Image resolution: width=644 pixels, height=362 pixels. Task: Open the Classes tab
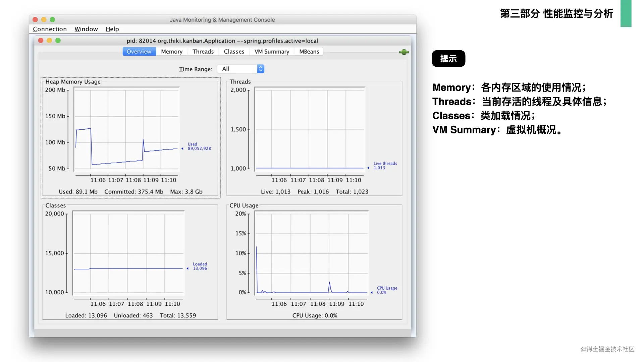point(234,52)
